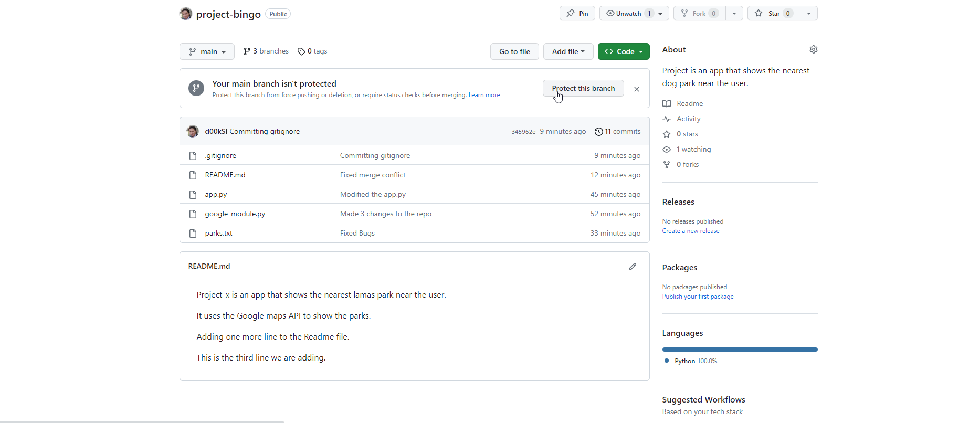The image size is (980, 423).
Task: Open Activity link in About sidebar
Action: tap(688, 119)
